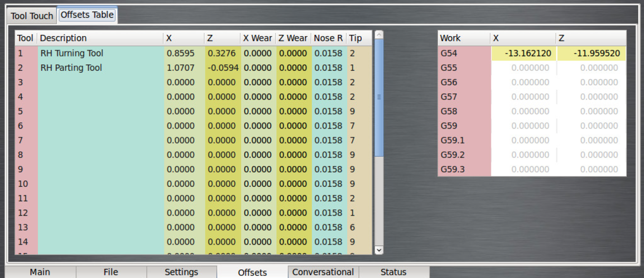Open the Main bottom tab
The image size is (644, 278).
40,272
